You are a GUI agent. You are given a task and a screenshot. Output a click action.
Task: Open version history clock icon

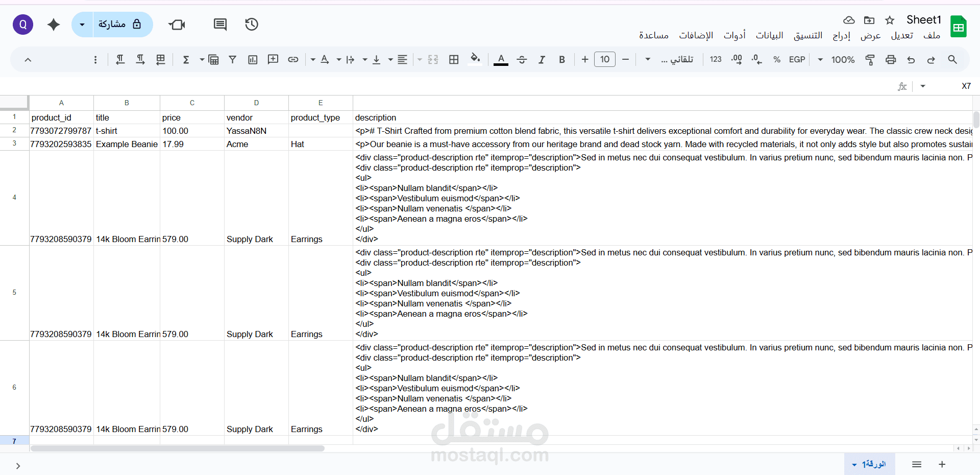[252, 25]
